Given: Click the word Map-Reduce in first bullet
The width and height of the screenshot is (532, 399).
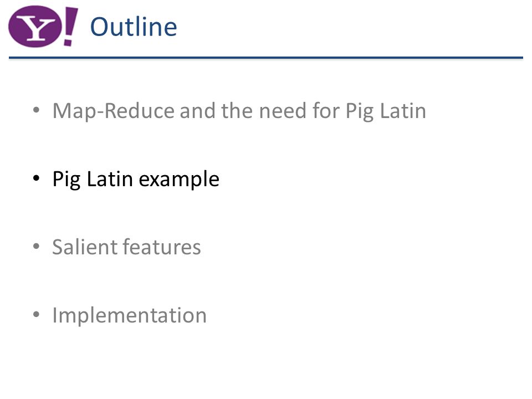Looking at the screenshot, I should (x=114, y=111).
